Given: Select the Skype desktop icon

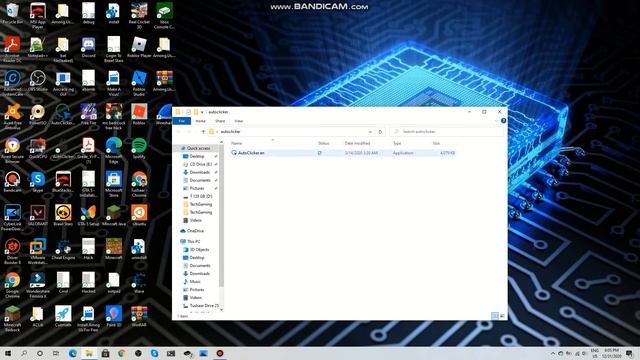Looking at the screenshot, I should (38, 182).
